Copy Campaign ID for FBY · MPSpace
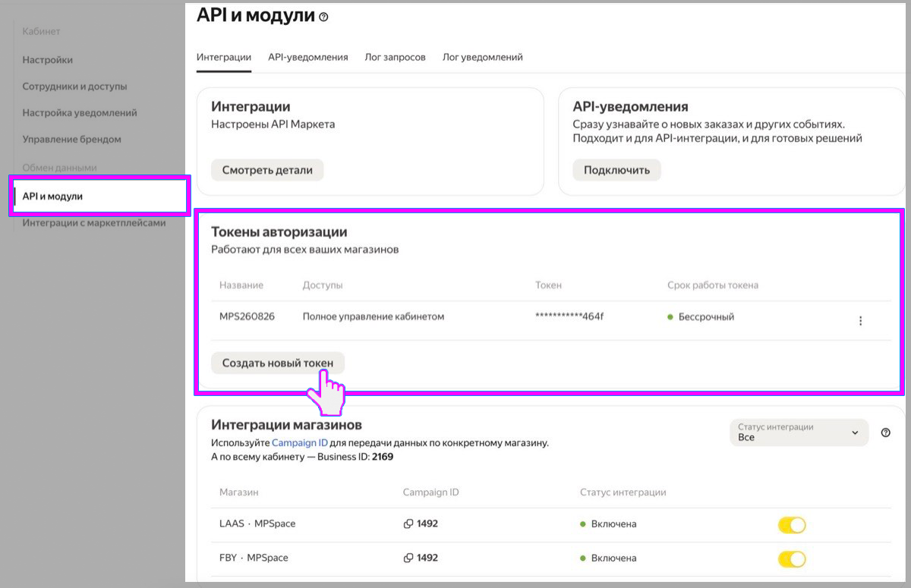This screenshot has width=911, height=588. pyautogui.click(x=408, y=558)
